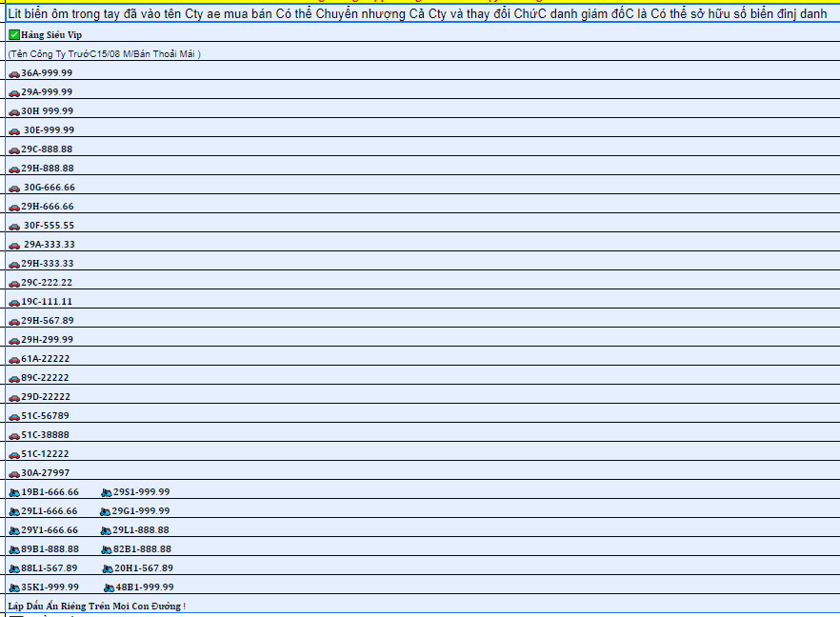
Task: Select the plate number 29A-999.99
Action: click(47, 92)
